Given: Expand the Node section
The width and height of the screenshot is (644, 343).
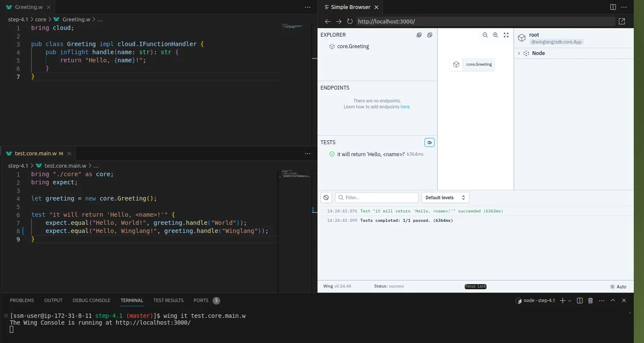Looking at the screenshot, I should tap(519, 53).
